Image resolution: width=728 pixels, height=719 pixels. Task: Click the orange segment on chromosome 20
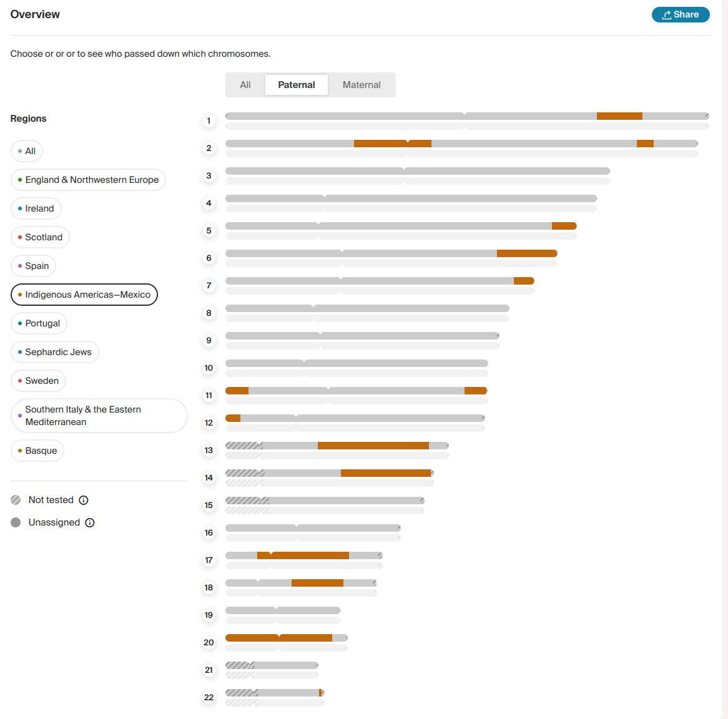pyautogui.click(x=279, y=637)
